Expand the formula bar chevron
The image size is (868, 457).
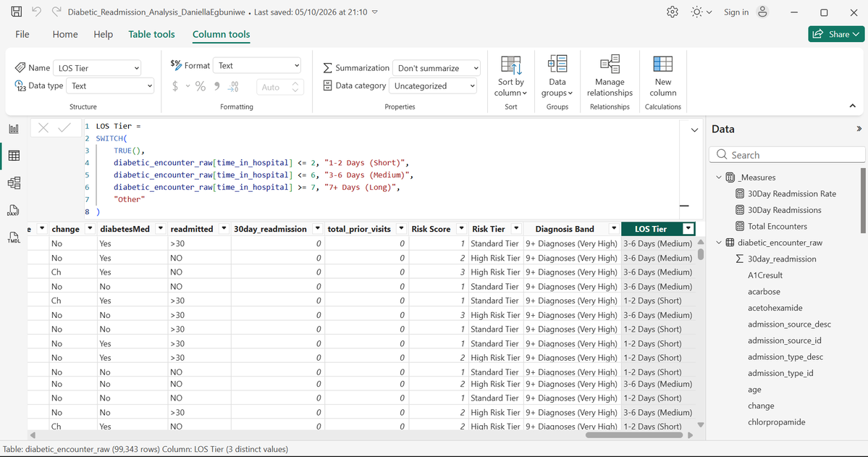(x=694, y=130)
